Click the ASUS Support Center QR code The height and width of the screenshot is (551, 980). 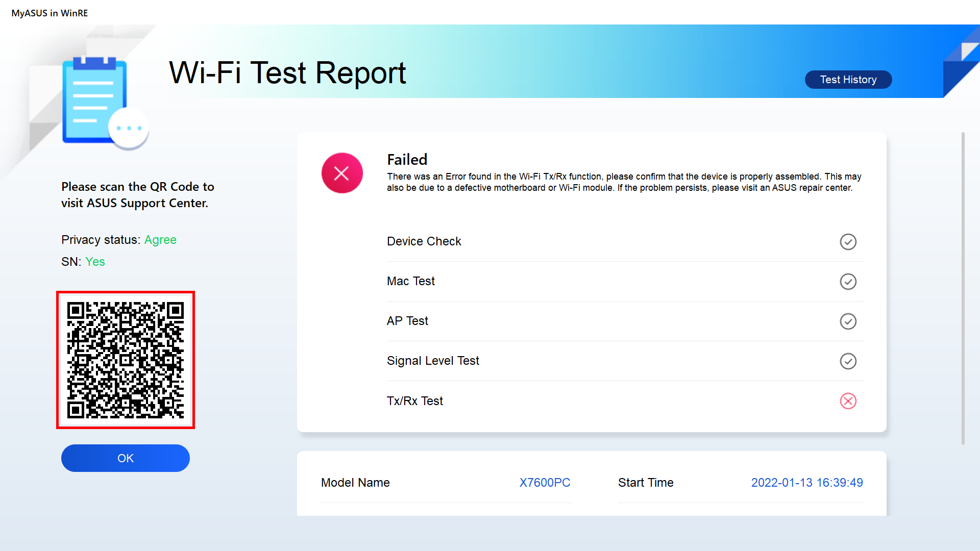pos(126,360)
